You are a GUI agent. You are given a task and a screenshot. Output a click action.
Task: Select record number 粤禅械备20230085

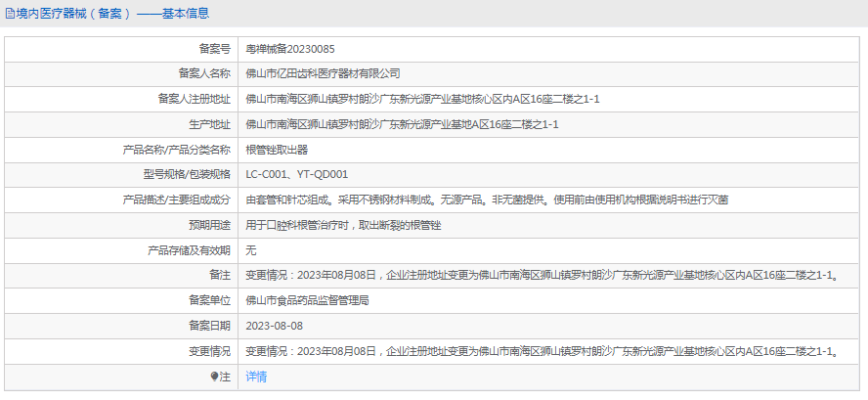(290, 49)
